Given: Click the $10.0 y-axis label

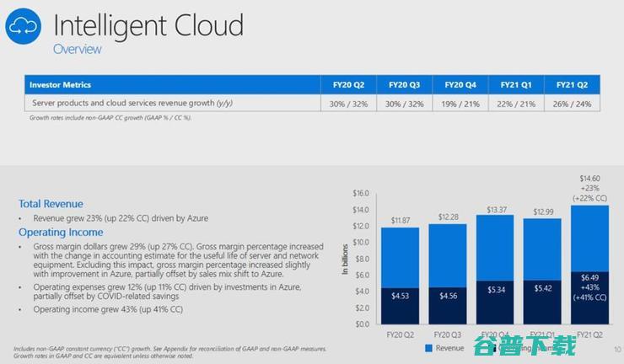Looking at the screenshot, I should pos(361,243).
